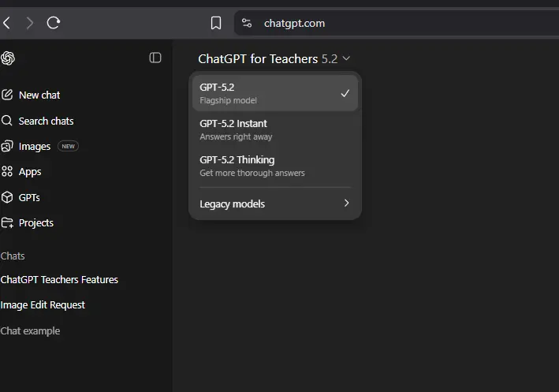Open the Images section
This screenshot has height=392, width=559.
(x=26, y=146)
